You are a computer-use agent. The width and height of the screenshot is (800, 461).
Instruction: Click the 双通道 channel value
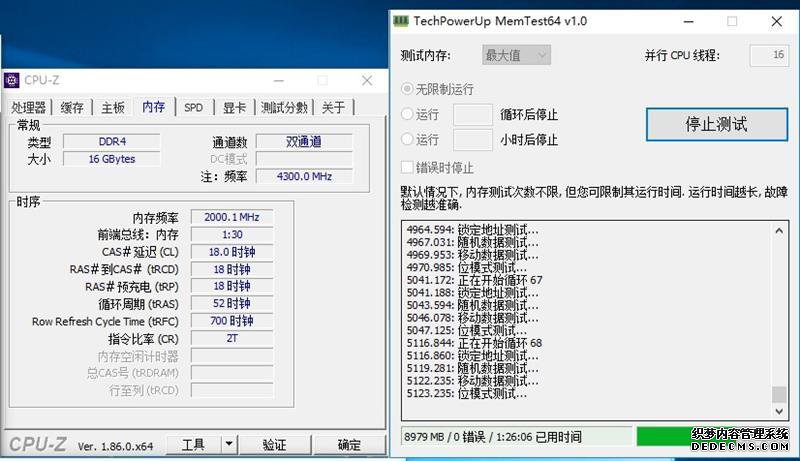coord(304,141)
